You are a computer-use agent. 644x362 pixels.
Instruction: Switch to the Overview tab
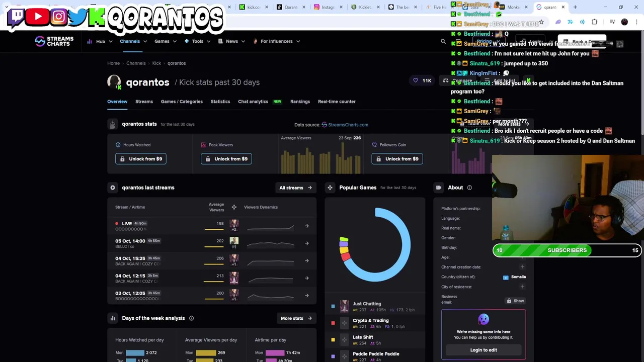pos(117,102)
